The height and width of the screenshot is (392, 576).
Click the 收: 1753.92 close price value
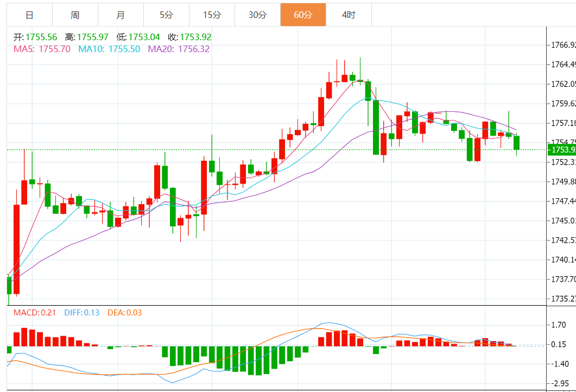[x=189, y=37]
